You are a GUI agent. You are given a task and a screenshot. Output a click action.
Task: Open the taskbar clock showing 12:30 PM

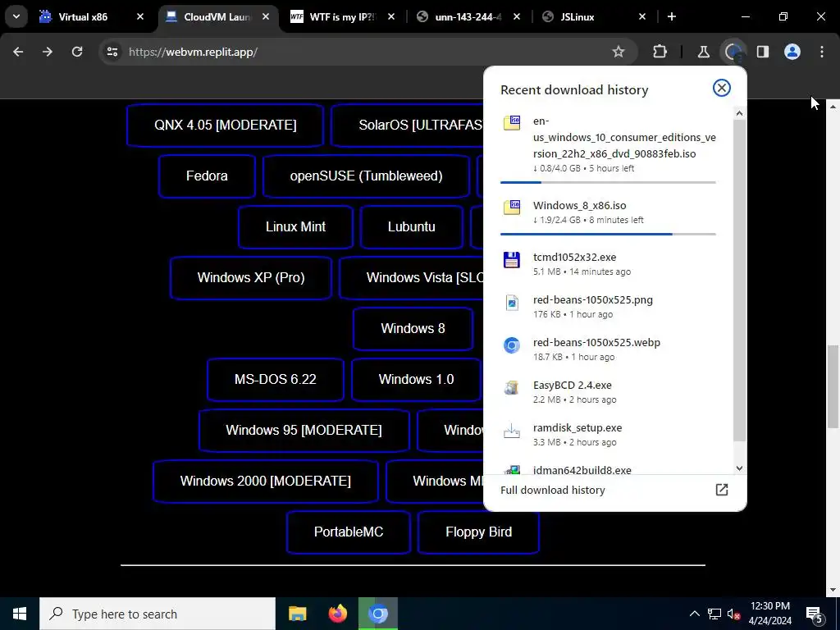click(769, 614)
